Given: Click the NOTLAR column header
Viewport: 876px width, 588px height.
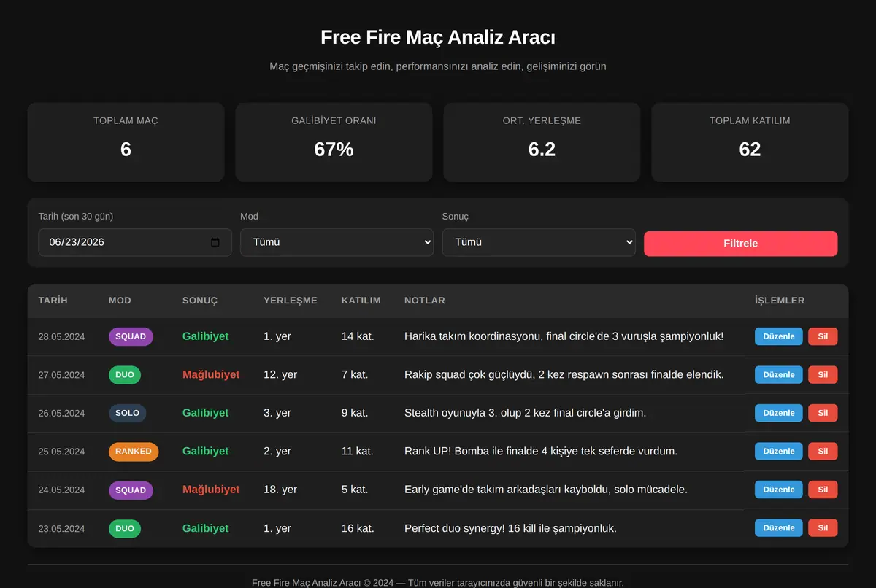Looking at the screenshot, I should tap(425, 301).
